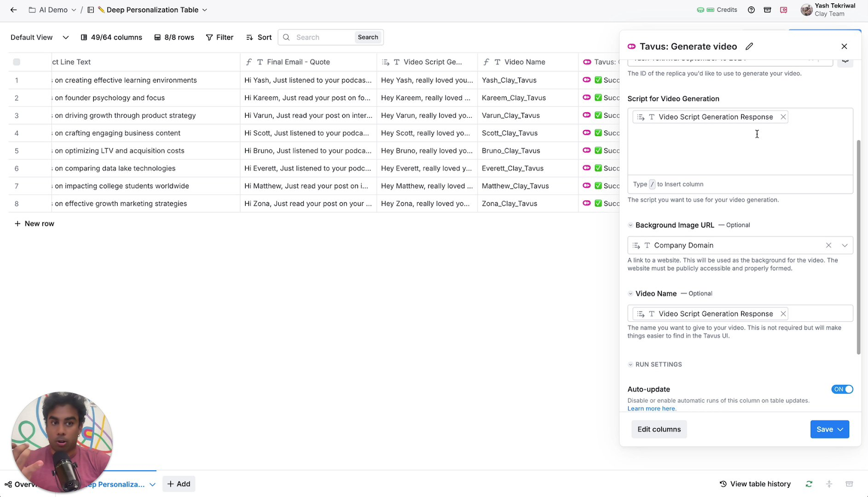Select the Zona_Clay_Tavus cell

pos(528,203)
